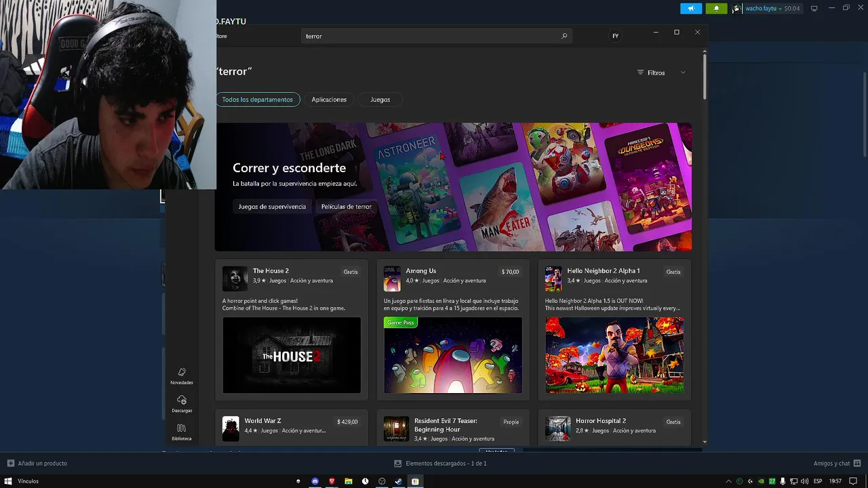This screenshot has width=868, height=488.
Task: Click Juegos de supervivencia button
Action: (272, 207)
